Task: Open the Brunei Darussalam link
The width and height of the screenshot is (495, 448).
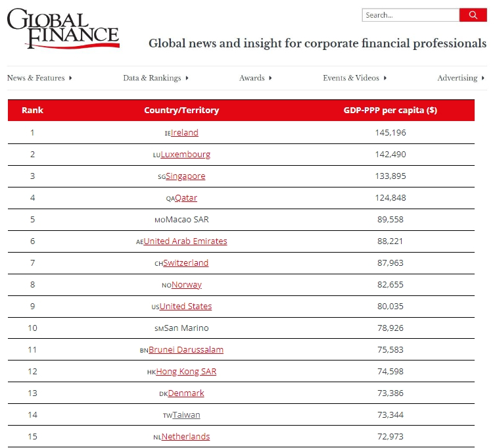Action: (x=186, y=350)
